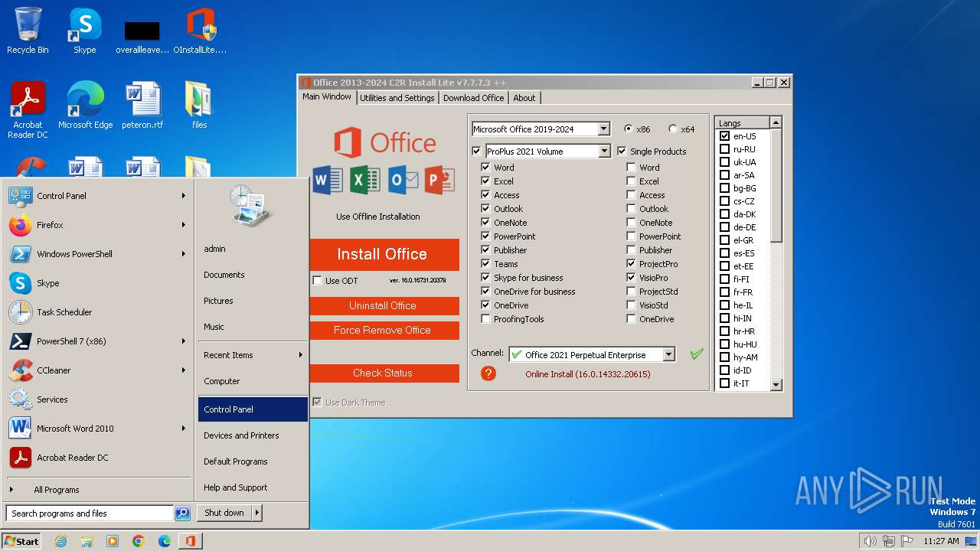Switch to Utilities and Settings tab

pyautogui.click(x=397, y=98)
